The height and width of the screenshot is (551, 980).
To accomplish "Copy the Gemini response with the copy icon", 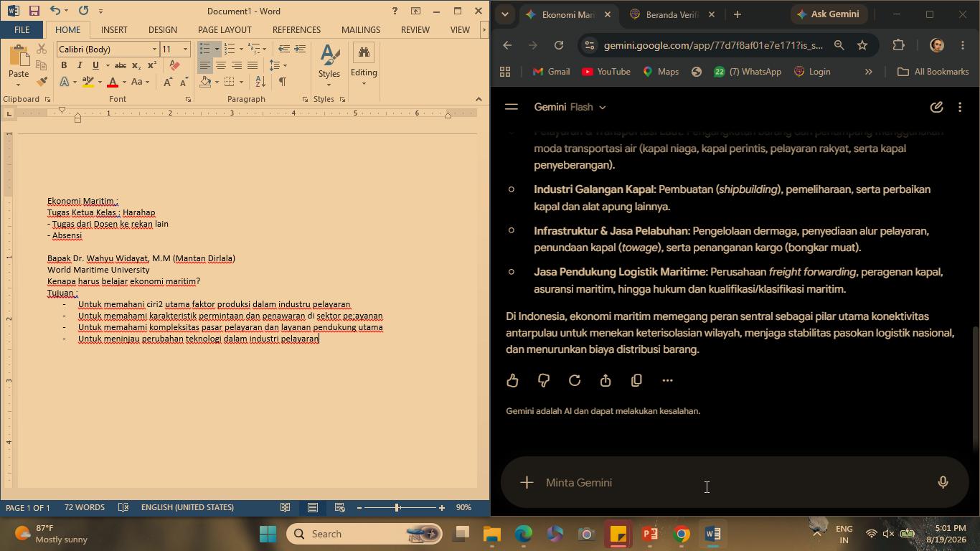I will [636, 381].
